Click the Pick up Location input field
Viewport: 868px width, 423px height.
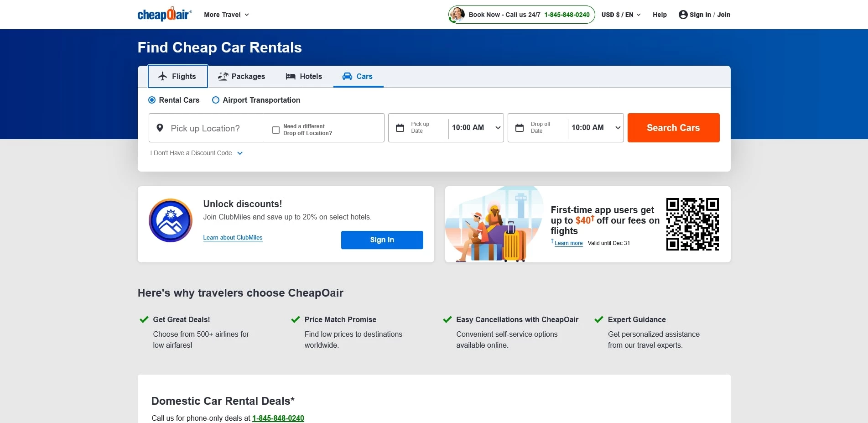pos(214,128)
